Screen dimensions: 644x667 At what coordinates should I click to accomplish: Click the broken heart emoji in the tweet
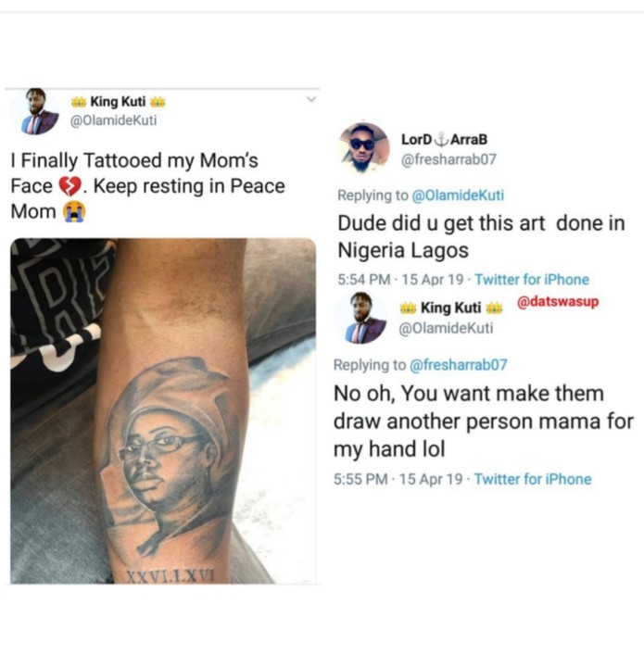[70, 186]
